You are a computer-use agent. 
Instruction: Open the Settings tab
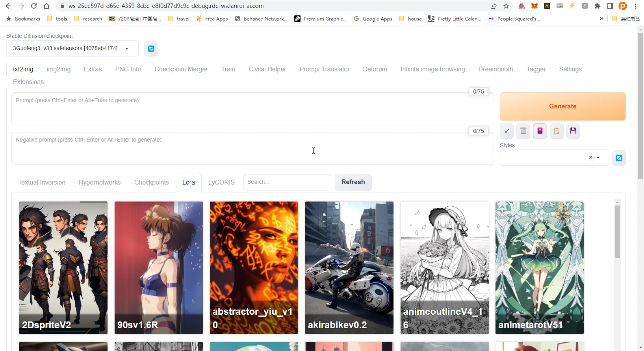click(570, 69)
